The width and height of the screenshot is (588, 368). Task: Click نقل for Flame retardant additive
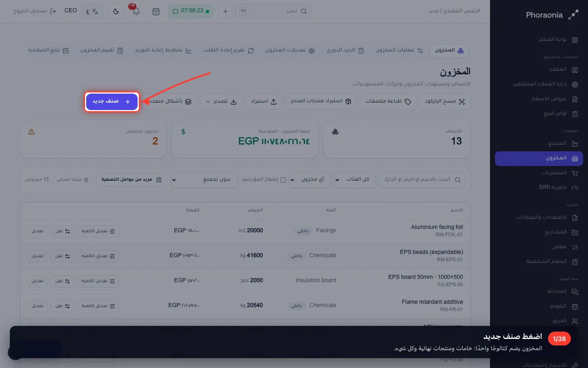tap(62, 306)
